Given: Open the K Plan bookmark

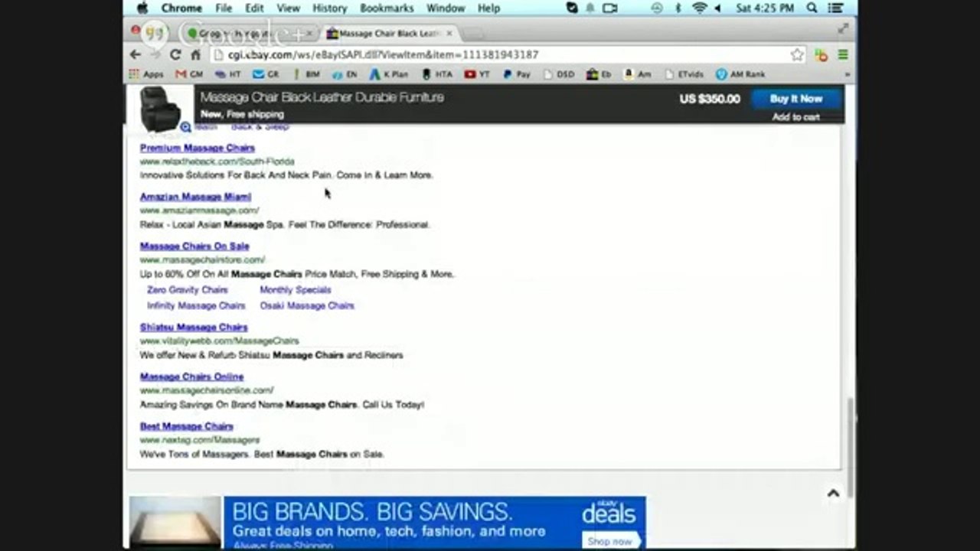Looking at the screenshot, I should [389, 74].
